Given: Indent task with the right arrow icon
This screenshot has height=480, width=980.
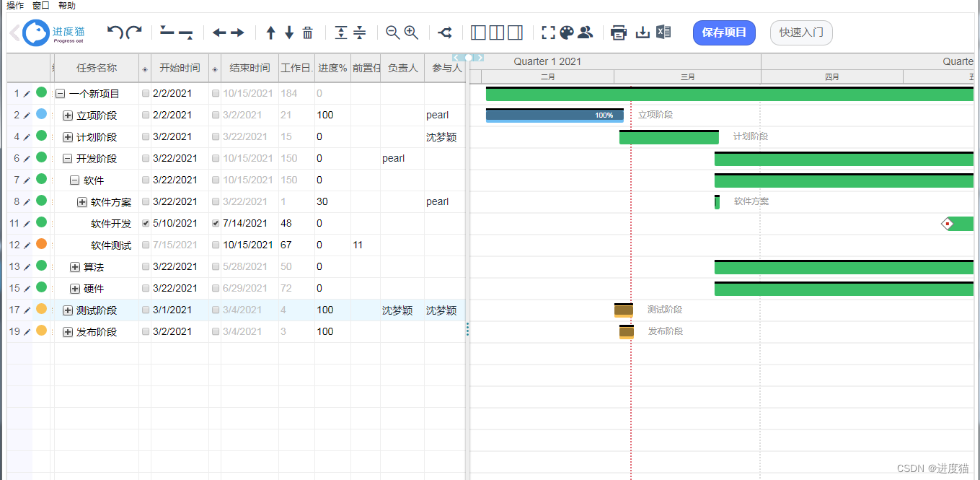Looking at the screenshot, I should click(x=237, y=32).
